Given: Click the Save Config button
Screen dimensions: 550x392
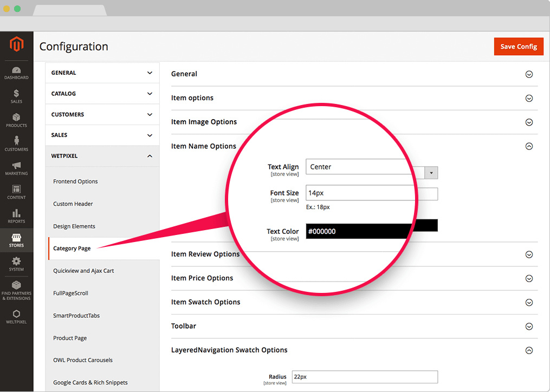Looking at the screenshot, I should (518, 47).
